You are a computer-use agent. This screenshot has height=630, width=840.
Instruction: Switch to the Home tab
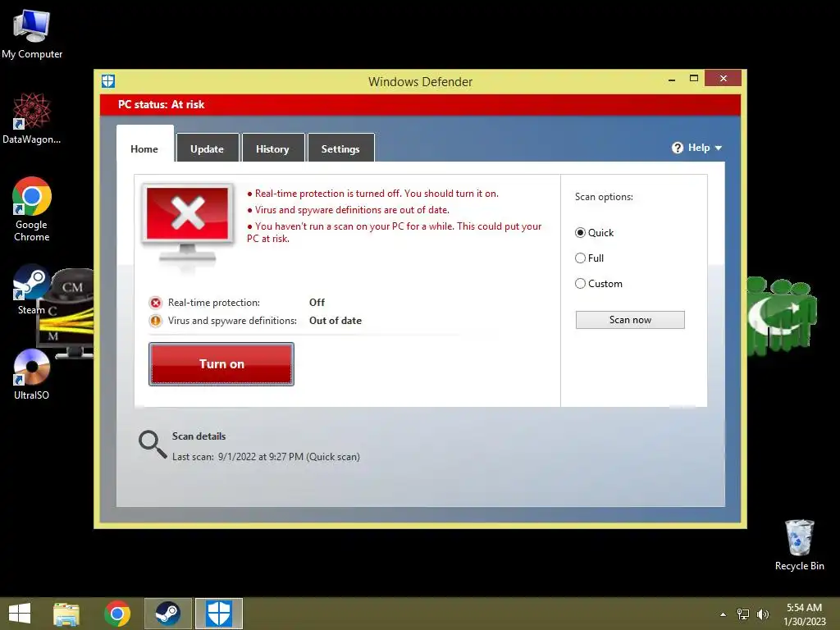coord(144,149)
